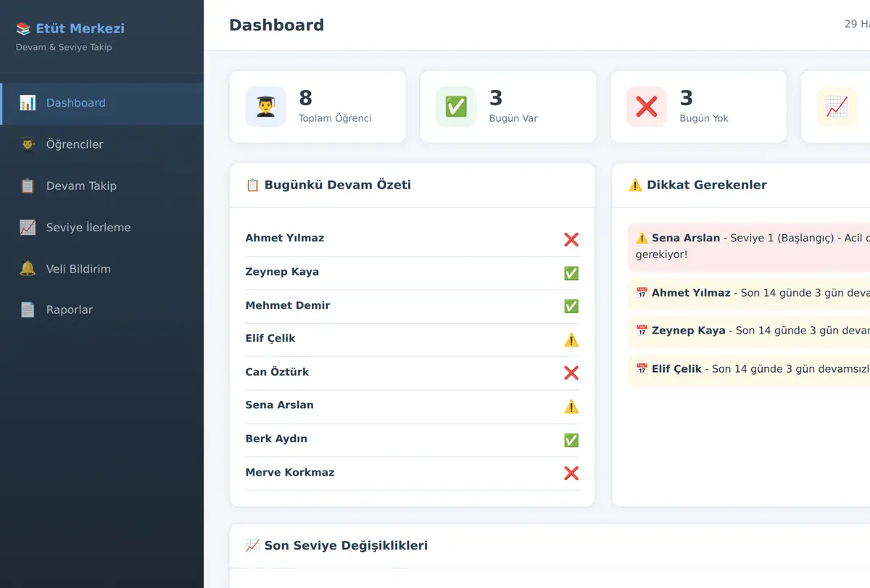
Task: Open the Dashboard menu item
Action: click(102, 103)
